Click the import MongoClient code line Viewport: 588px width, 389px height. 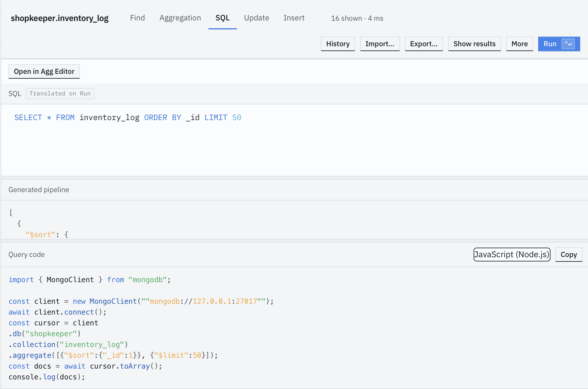click(89, 280)
